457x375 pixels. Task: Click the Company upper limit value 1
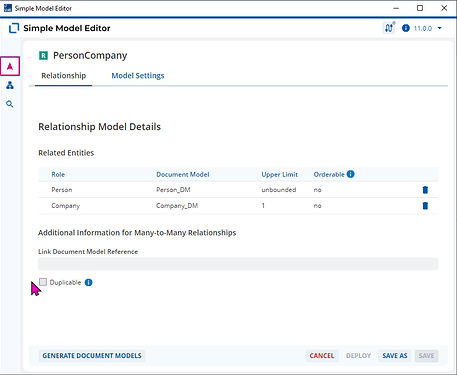point(263,206)
